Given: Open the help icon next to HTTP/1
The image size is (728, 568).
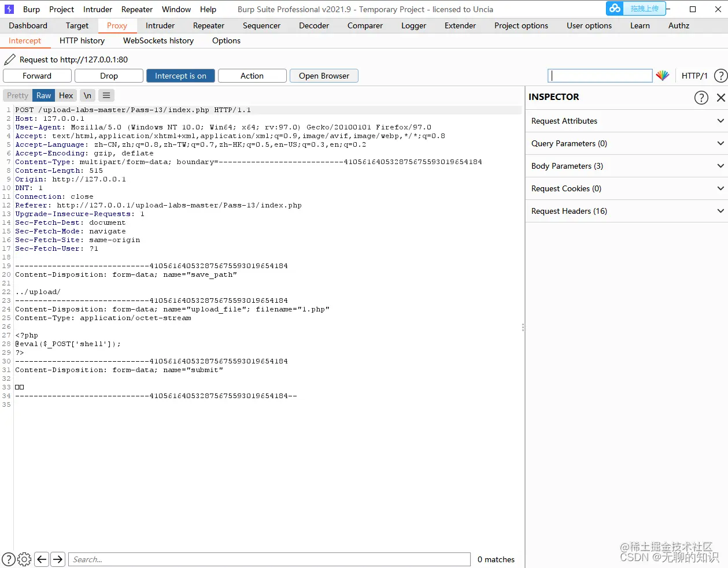Looking at the screenshot, I should [720, 76].
